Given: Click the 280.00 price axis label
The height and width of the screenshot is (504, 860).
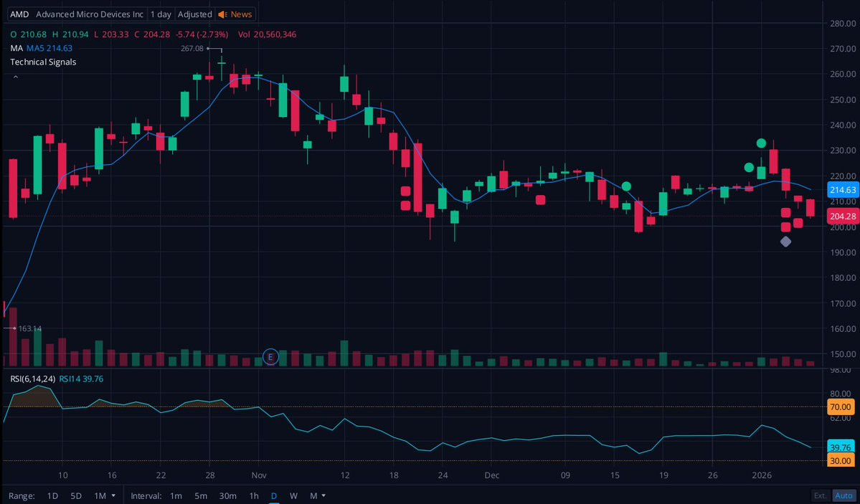Looking at the screenshot, I should point(843,23).
